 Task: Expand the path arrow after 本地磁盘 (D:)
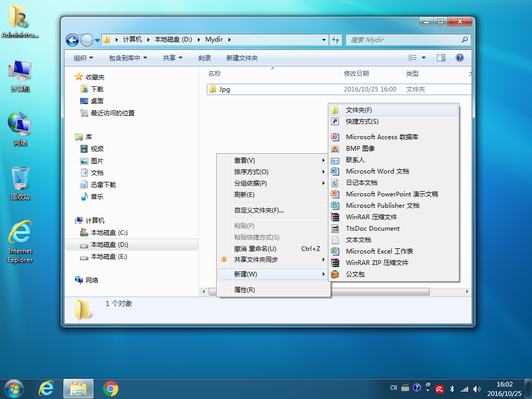[198, 39]
